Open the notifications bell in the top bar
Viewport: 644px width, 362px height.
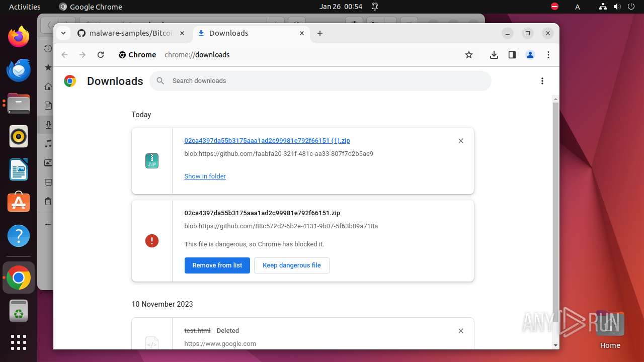375,7
